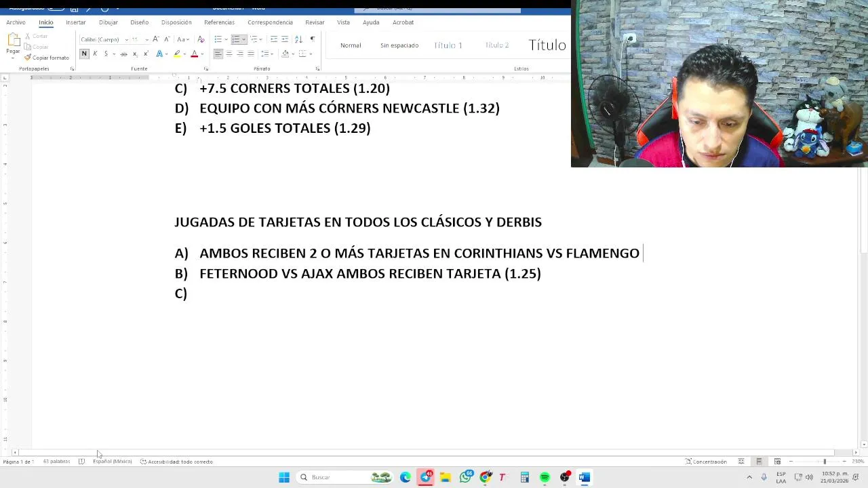Click Copiar formato painter
868x488 pixels.
tap(47, 58)
